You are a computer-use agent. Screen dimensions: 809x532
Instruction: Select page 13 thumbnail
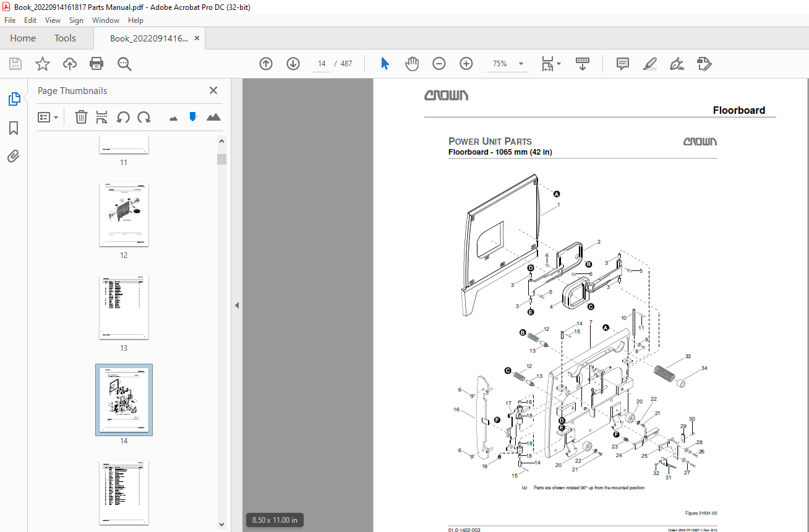tap(124, 307)
